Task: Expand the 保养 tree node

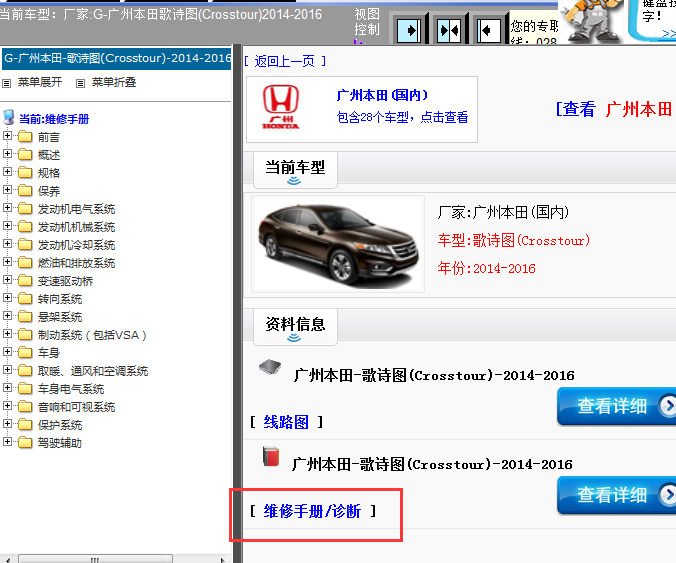Action: (x=7, y=190)
